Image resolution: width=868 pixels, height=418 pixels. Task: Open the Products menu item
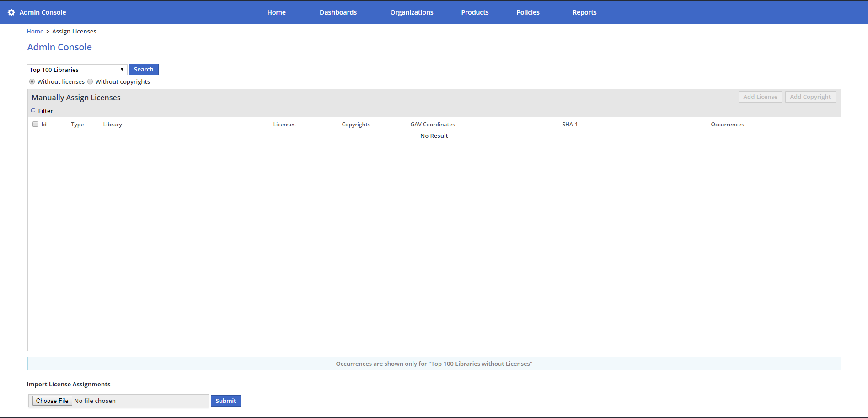pyautogui.click(x=475, y=12)
